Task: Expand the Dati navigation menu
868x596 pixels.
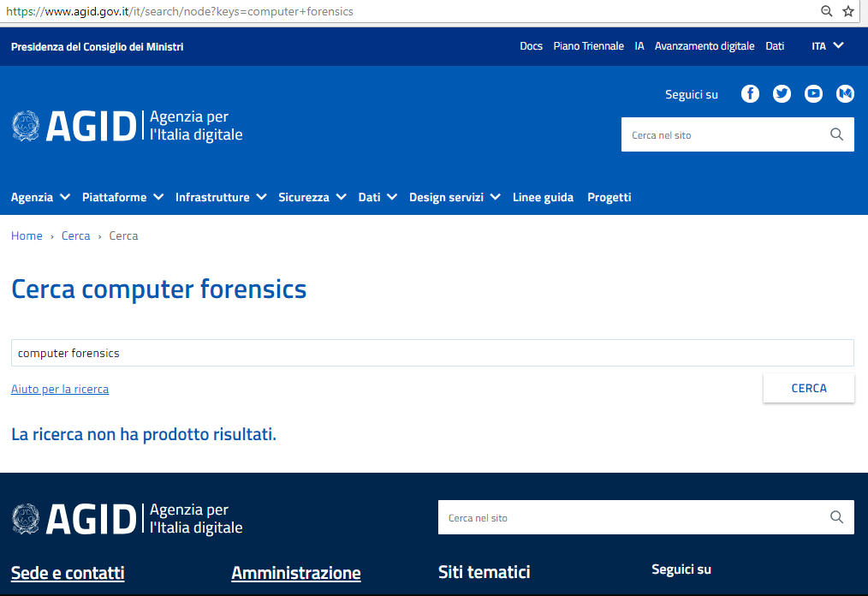Action: click(x=378, y=197)
